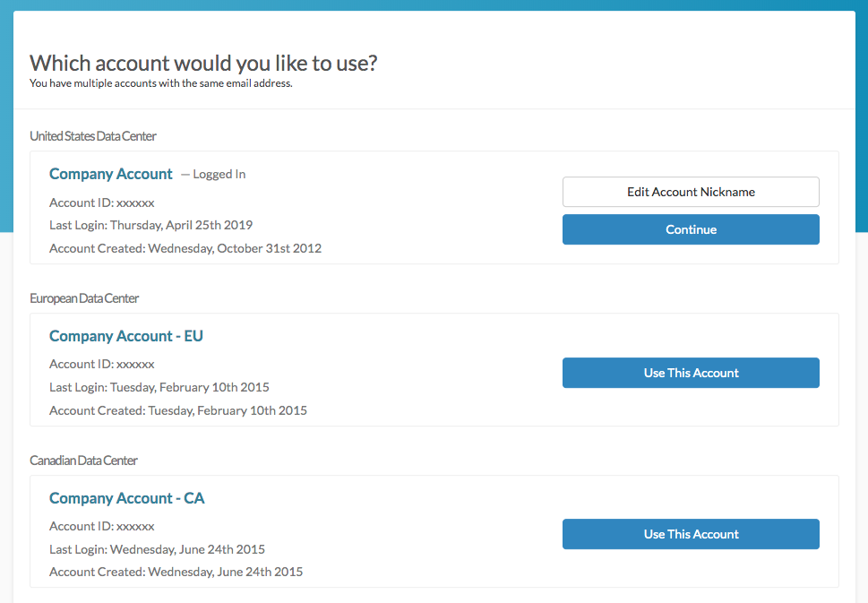This screenshot has width=868, height=603.
Task: Click the EU account's Last Login line
Action: click(159, 387)
